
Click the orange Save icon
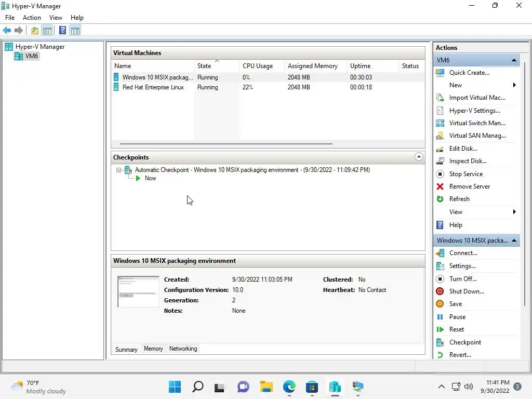[440, 304]
